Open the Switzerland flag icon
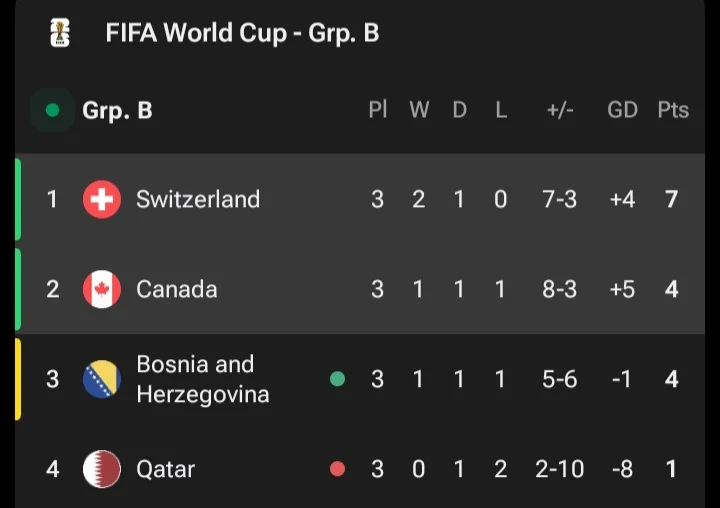 point(102,199)
